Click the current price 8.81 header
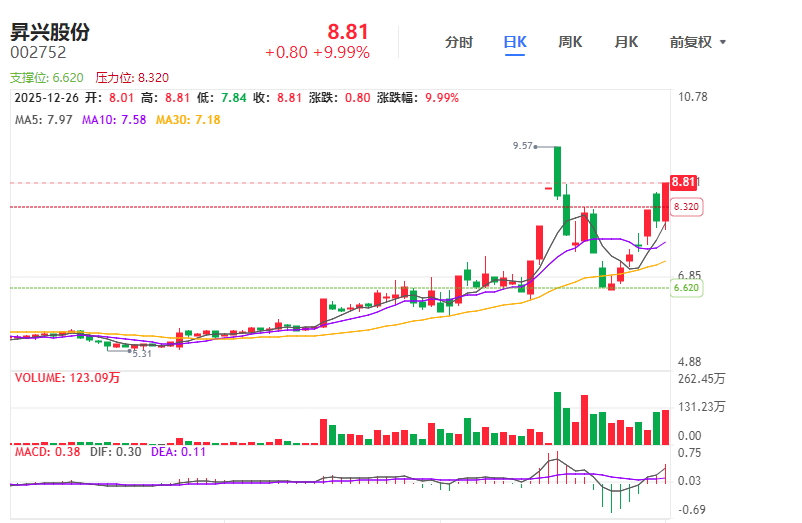802x523 pixels. (348, 32)
